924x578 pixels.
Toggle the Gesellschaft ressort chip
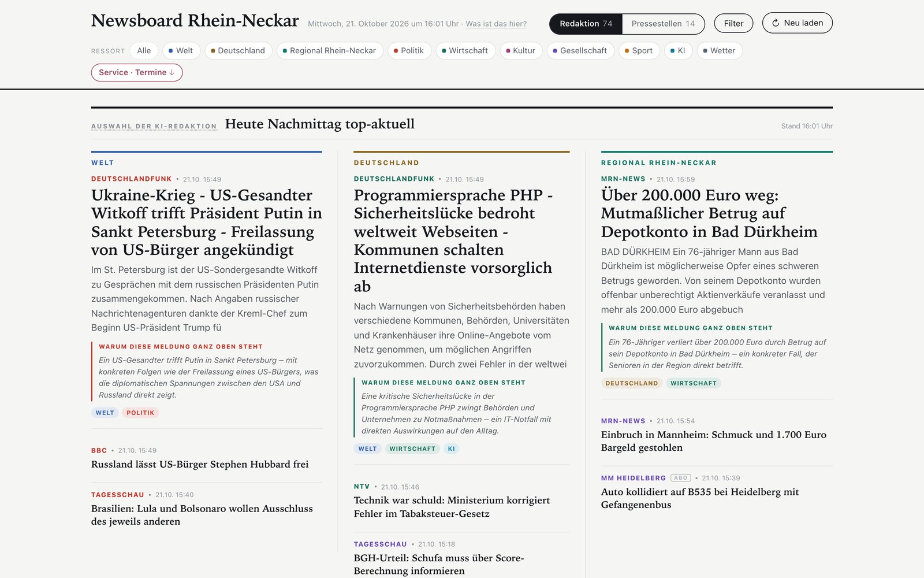tap(580, 51)
